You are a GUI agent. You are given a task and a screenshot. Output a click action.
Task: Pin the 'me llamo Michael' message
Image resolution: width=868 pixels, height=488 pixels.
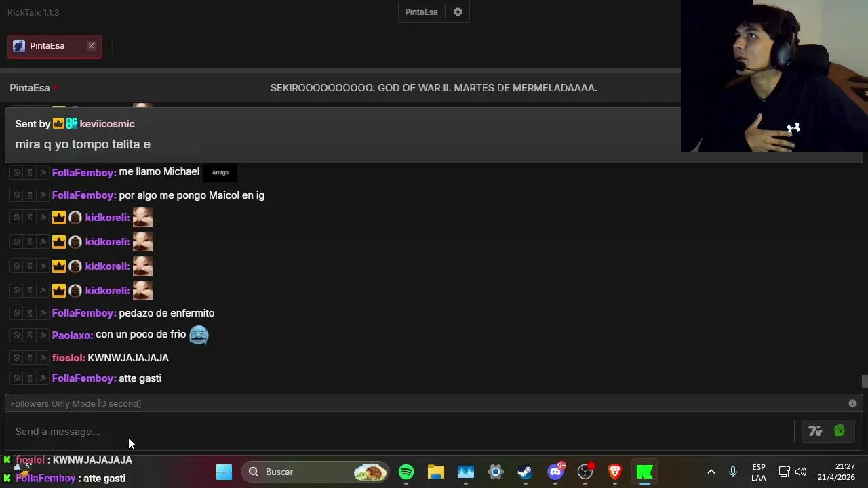(42, 173)
